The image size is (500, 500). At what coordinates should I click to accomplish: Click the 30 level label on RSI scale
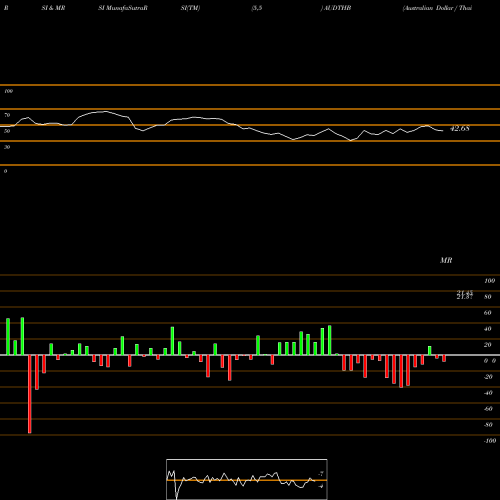7,147
